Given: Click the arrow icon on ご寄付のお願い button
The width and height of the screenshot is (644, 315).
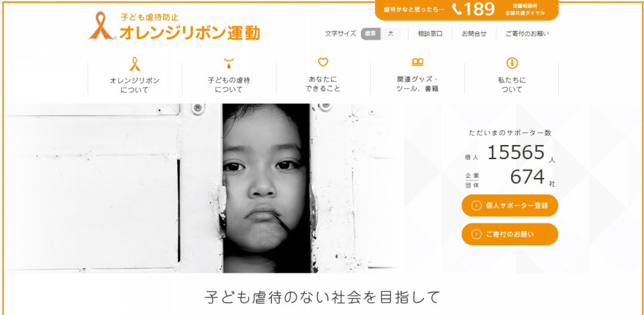Looking at the screenshot, I should pyautogui.click(x=476, y=234).
